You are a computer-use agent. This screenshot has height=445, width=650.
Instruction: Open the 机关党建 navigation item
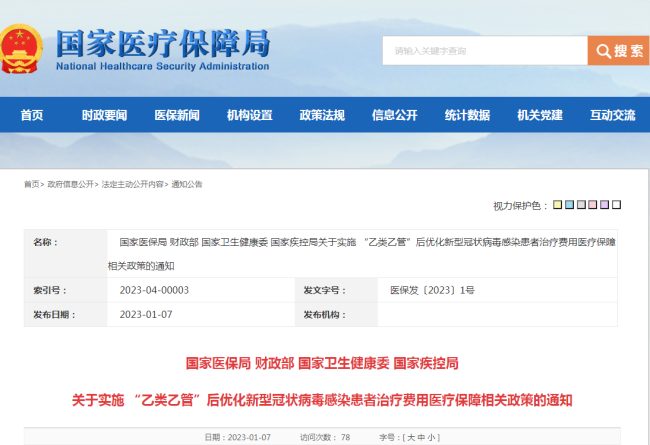coord(540,115)
